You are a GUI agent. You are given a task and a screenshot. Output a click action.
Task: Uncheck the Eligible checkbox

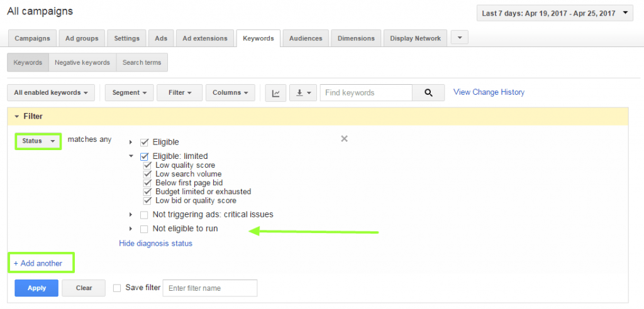[145, 143]
